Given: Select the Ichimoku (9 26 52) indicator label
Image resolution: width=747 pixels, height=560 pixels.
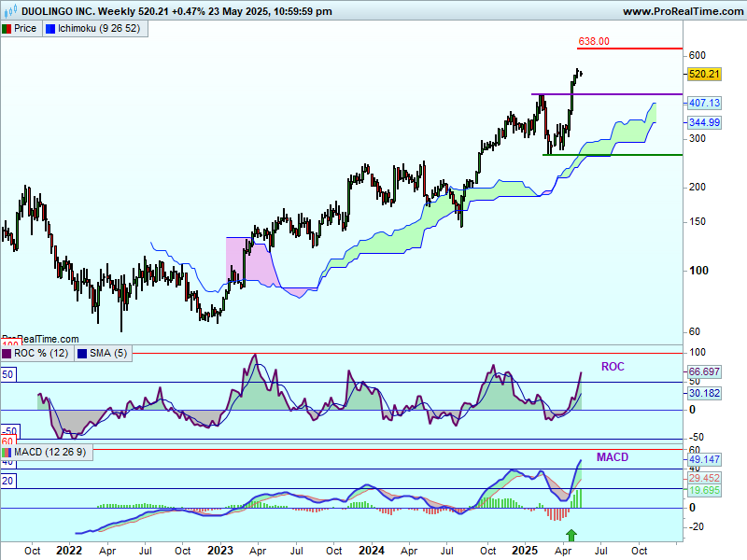Looking at the screenshot, I should click(x=99, y=29).
